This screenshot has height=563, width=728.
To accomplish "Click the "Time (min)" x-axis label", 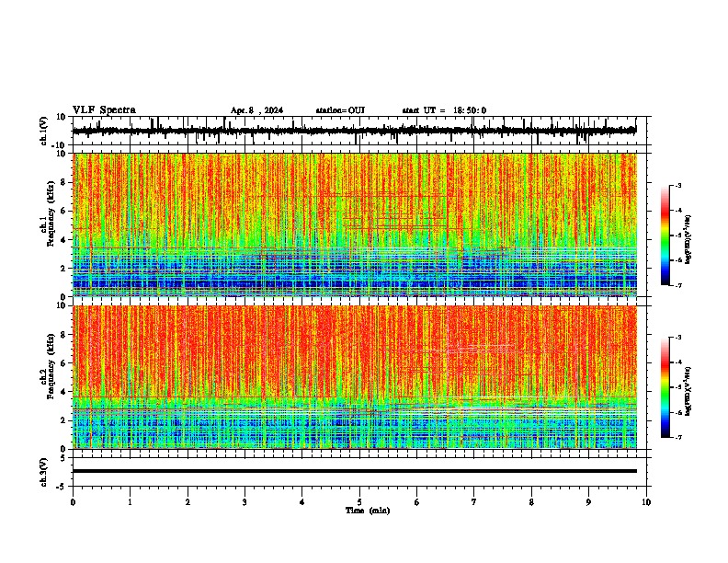I will (x=368, y=511).
